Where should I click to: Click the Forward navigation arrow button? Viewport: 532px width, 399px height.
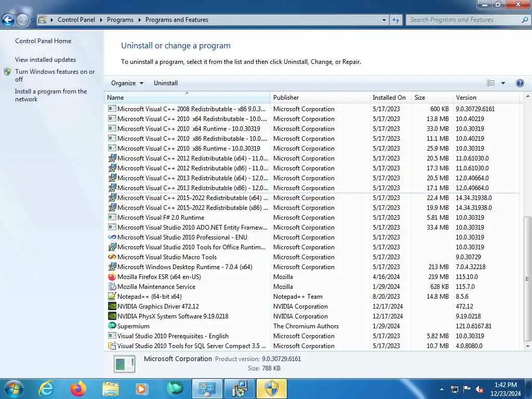pos(22,20)
